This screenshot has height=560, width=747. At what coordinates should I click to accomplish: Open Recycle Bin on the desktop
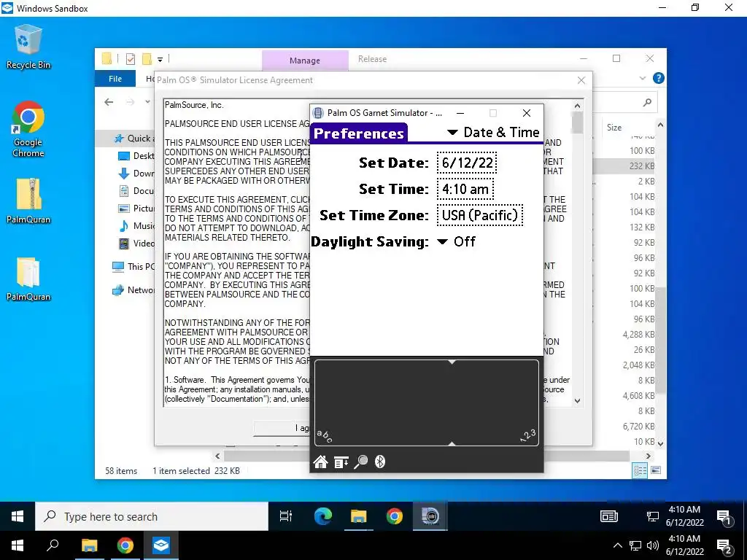pos(28,47)
